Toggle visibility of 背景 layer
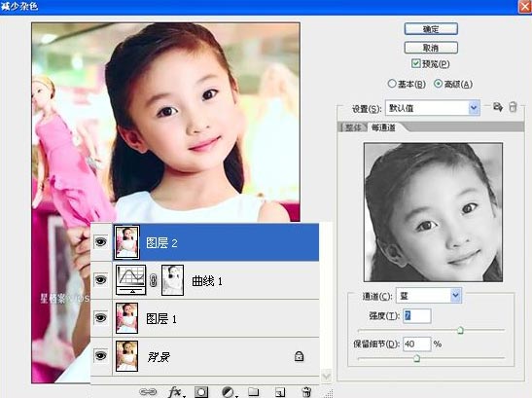This screenshot has width=532, height=398. [x=101, y=355]
